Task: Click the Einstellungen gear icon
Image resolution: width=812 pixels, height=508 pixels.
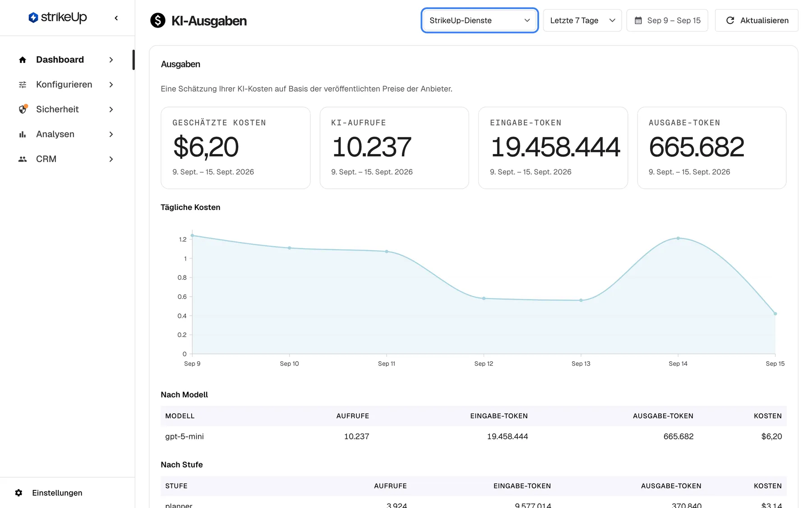Action: (x=18, y=493)
